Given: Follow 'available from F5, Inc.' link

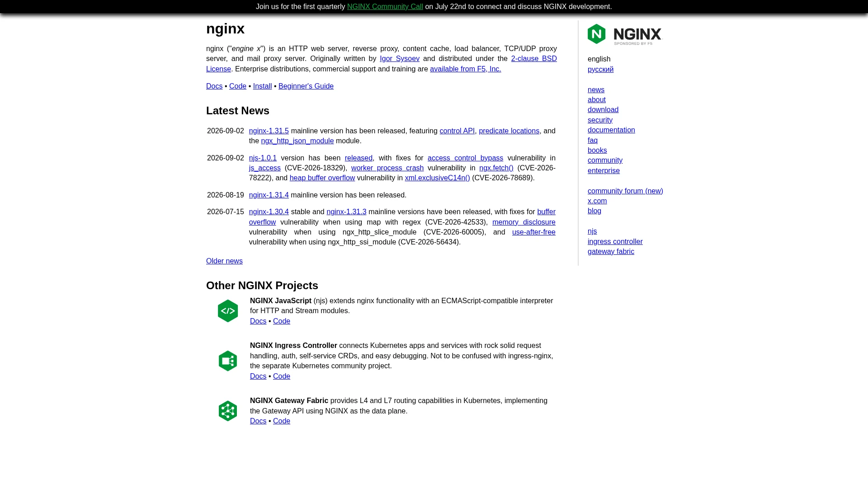Looking at the screenshot, I should 466,69.
